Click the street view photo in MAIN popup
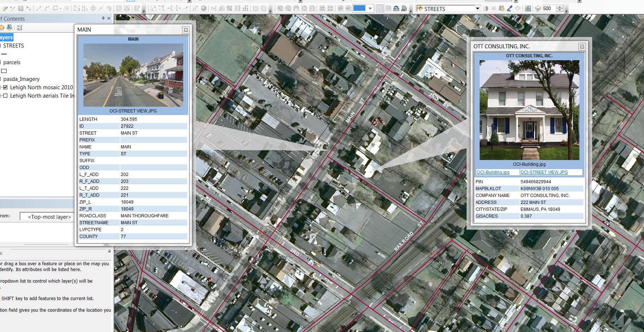This screenshot has width=644, height=332. pos(133,75)
